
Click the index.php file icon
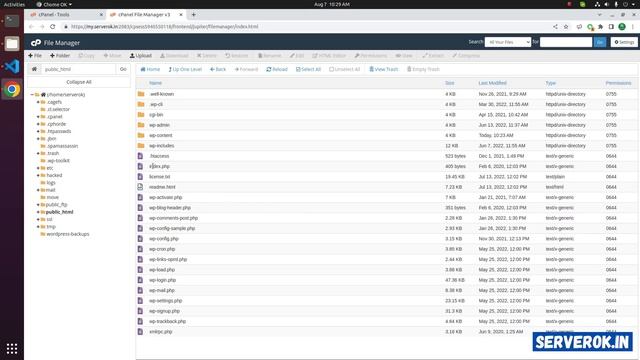[x=140, y=167]
